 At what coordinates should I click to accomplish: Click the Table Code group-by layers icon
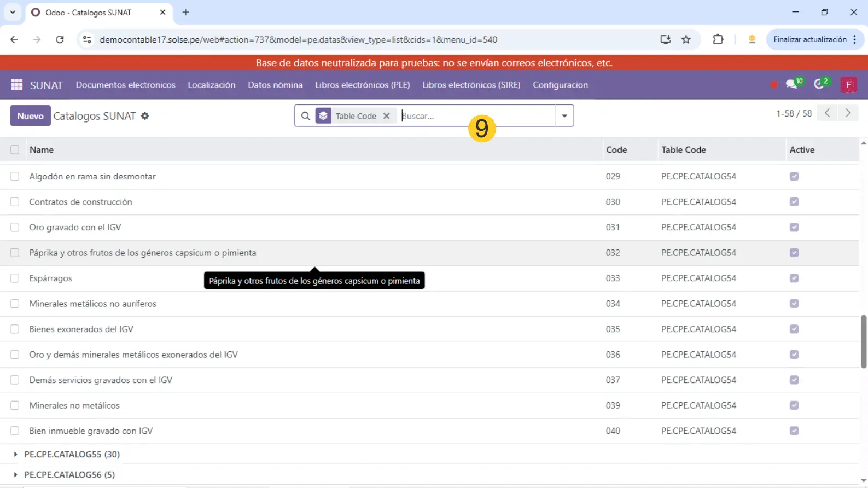coord(323,116)
